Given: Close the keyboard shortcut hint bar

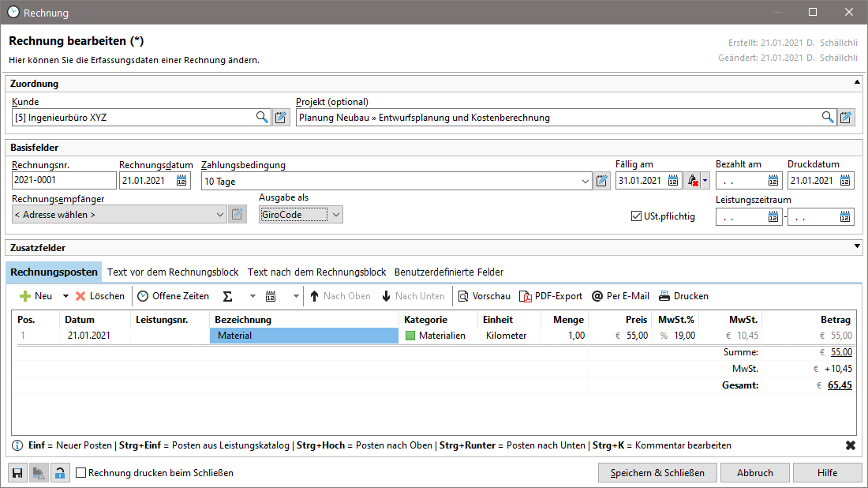Looking at the screenshot, I should point(850,445).
